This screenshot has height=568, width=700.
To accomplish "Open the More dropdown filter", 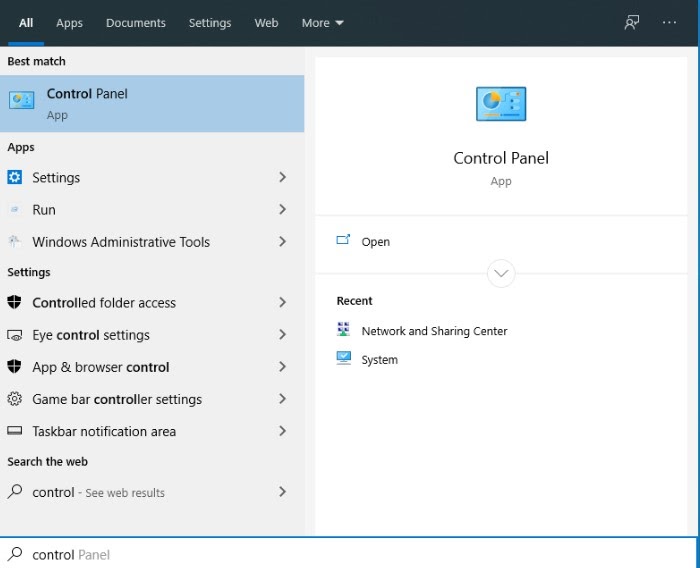I will (322, 23).
